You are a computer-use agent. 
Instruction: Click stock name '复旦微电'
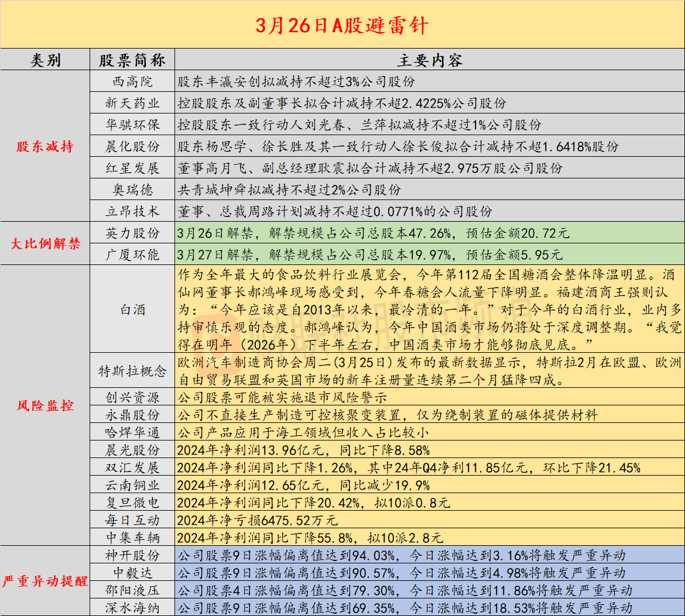[x=132, y=502]
